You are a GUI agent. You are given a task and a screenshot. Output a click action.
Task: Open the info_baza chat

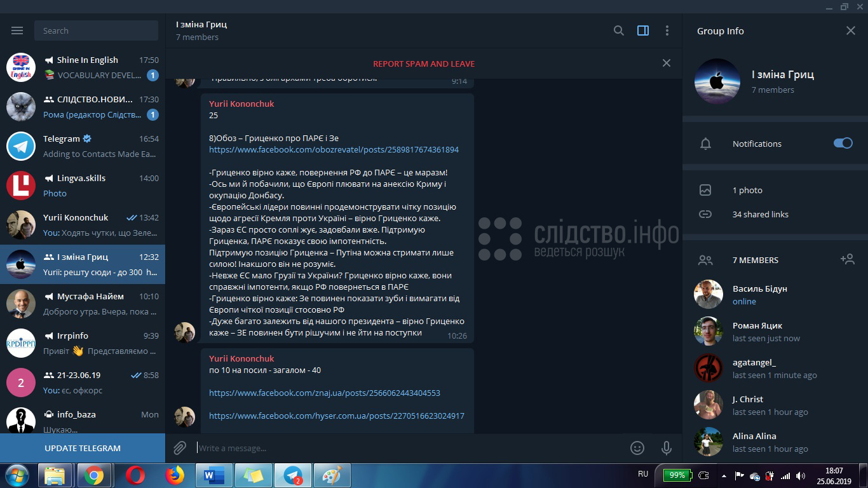tap(83, 418)
